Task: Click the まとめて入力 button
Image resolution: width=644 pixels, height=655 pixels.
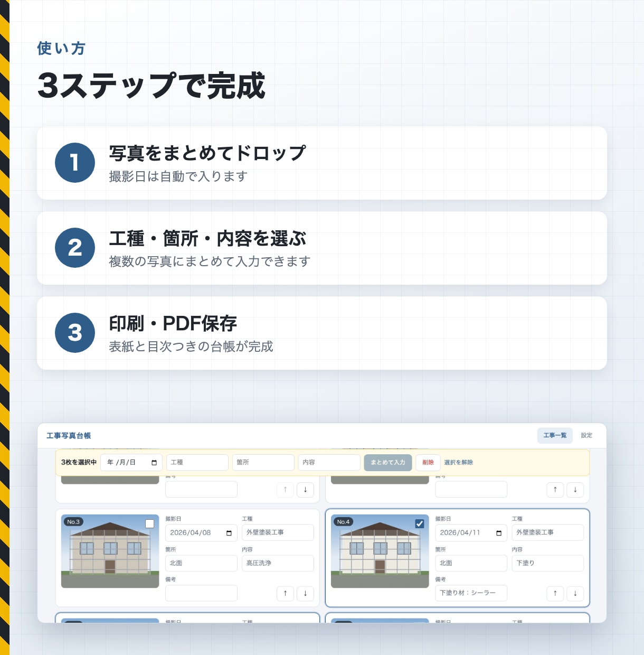Action: [388, 463]
